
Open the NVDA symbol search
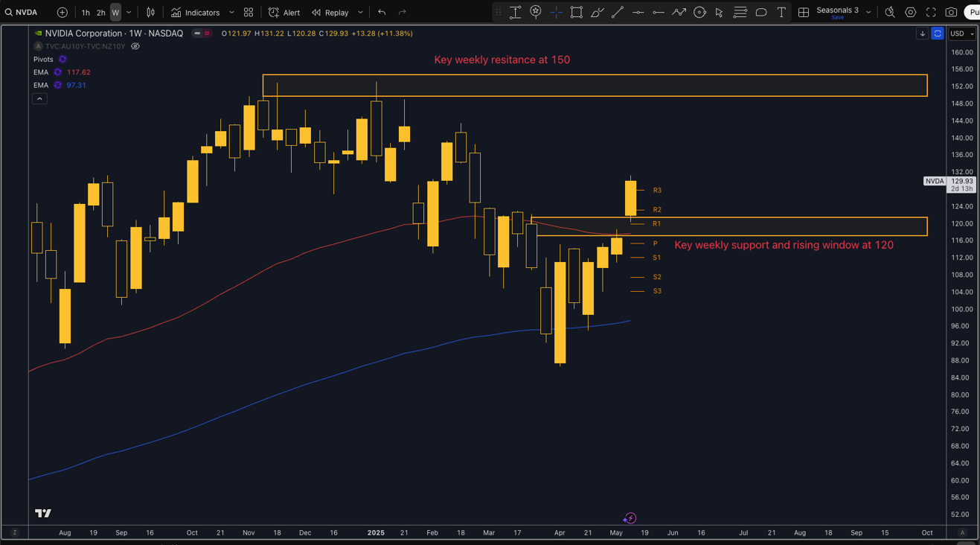(x=22, y=12)
